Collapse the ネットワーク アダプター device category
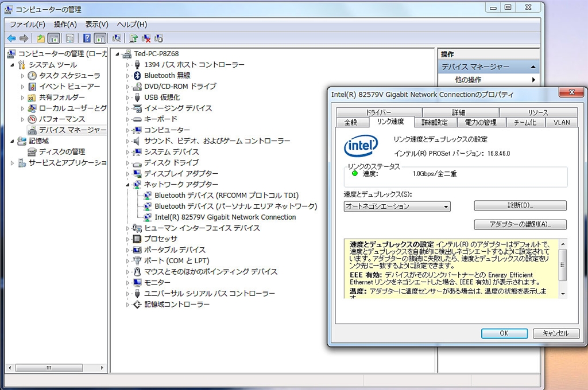The height and width of the screenshot is (390, 588). coord(127,185)
